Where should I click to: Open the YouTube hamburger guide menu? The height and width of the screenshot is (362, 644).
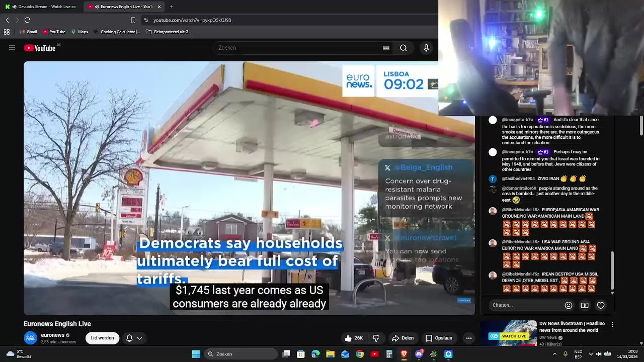[12, 48]
